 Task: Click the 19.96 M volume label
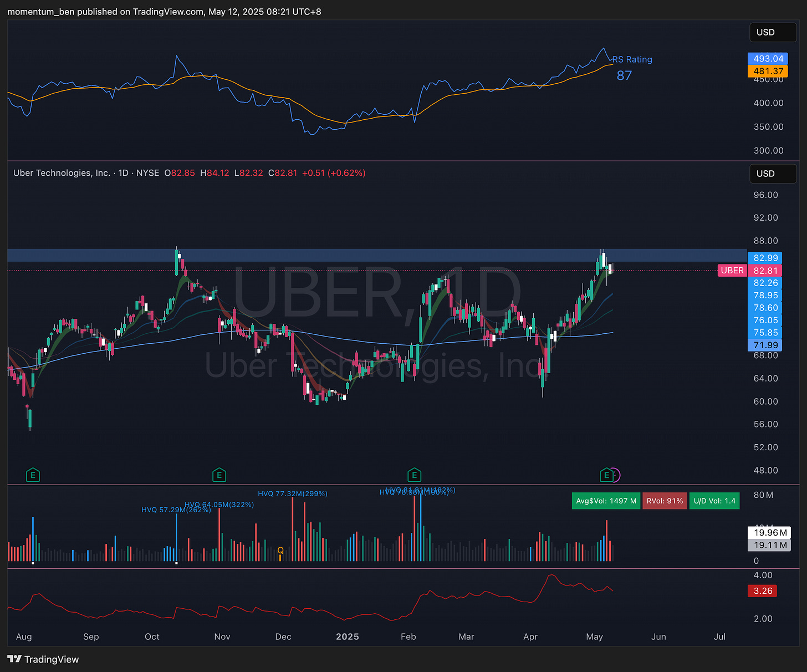click(x=770, y=532)
